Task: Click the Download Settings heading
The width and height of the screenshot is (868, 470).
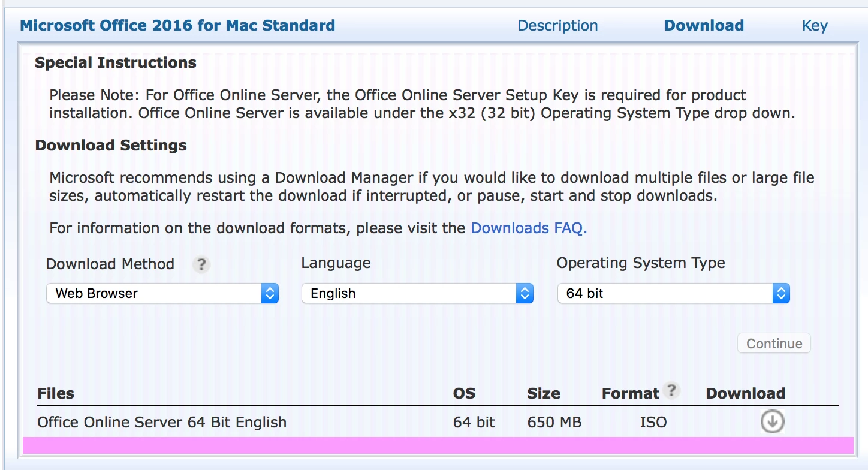Action: coord(111,145)
